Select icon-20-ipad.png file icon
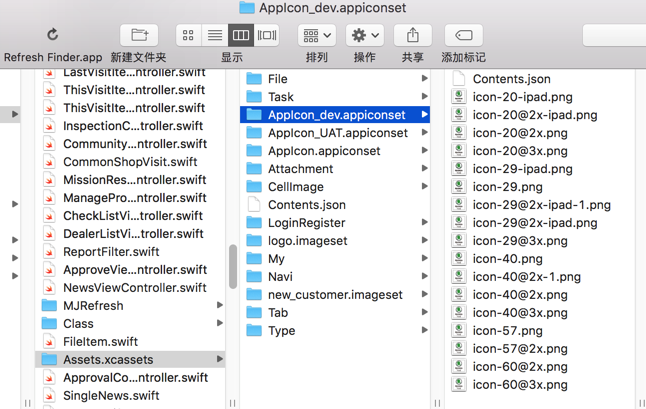The image size is (646, 409). [x=459, y=97]
